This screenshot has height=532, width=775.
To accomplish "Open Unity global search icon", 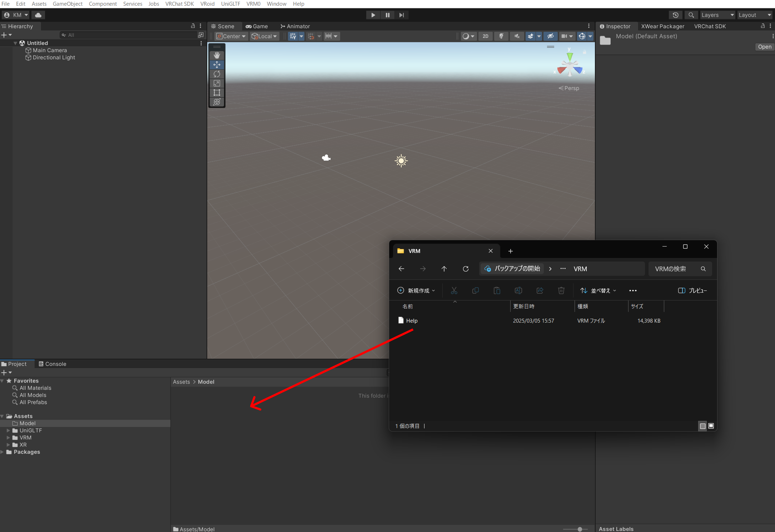I will (x=691, y=15).
